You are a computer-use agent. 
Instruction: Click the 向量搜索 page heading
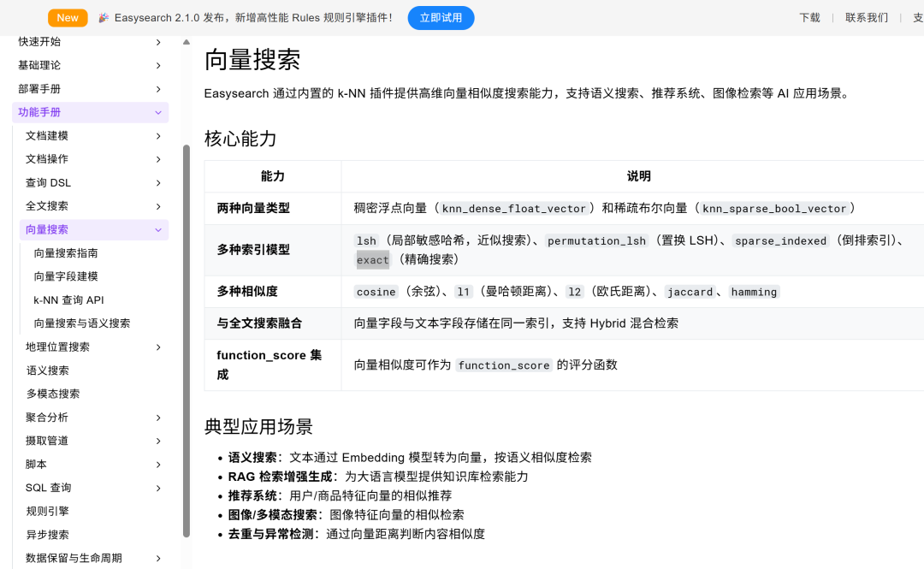tap(252, 60)
